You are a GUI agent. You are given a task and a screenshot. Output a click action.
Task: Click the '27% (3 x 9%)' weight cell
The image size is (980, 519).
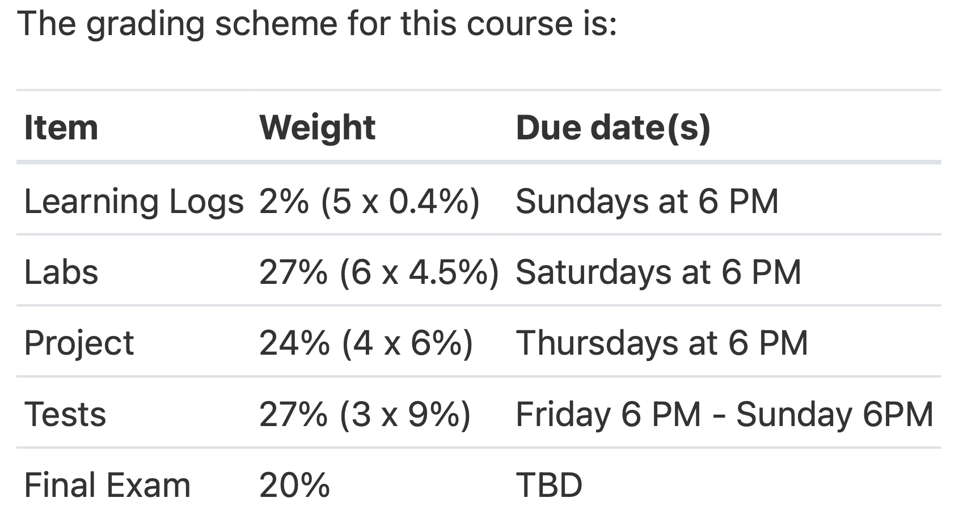coord(365,414)
